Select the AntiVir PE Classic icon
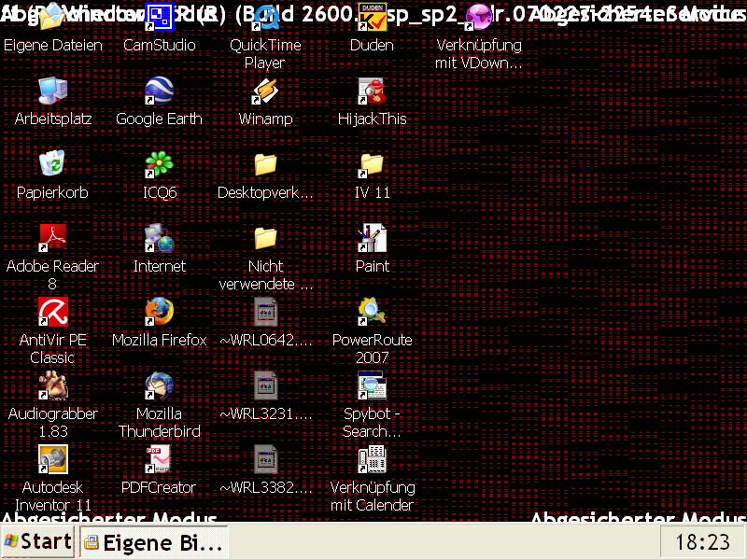Screen dimensions: 747x560 tap(52, 312)
